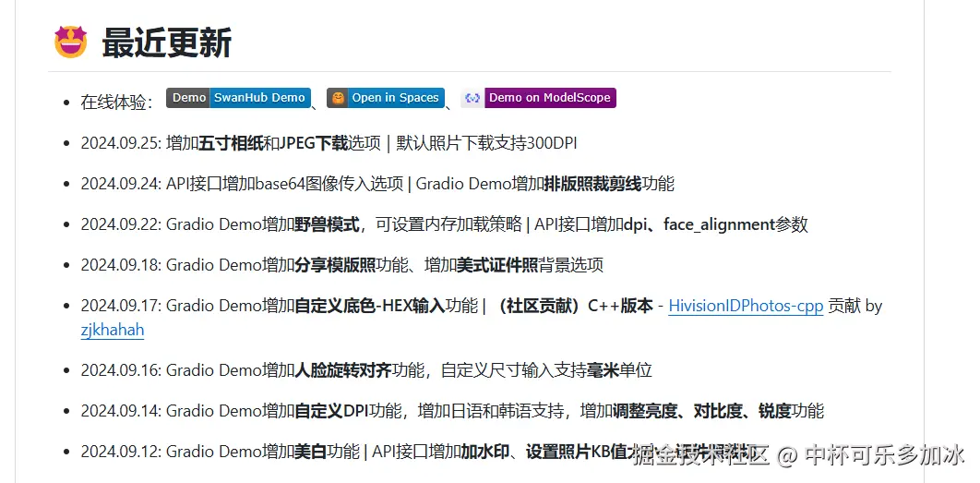Open the HivisionIDPhotos-cpp link
Image resolution: width=980 pixels, height=483 pixels.
746,306
